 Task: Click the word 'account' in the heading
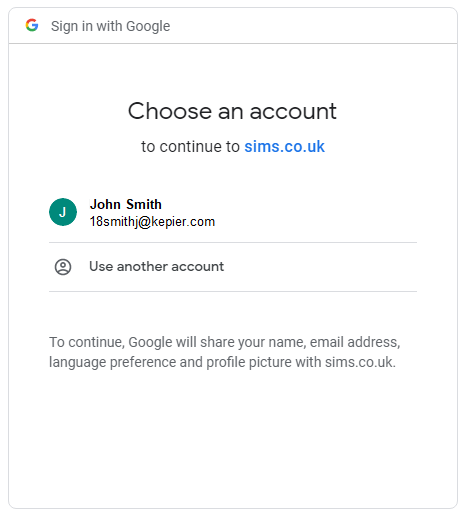tap(293, 111)
